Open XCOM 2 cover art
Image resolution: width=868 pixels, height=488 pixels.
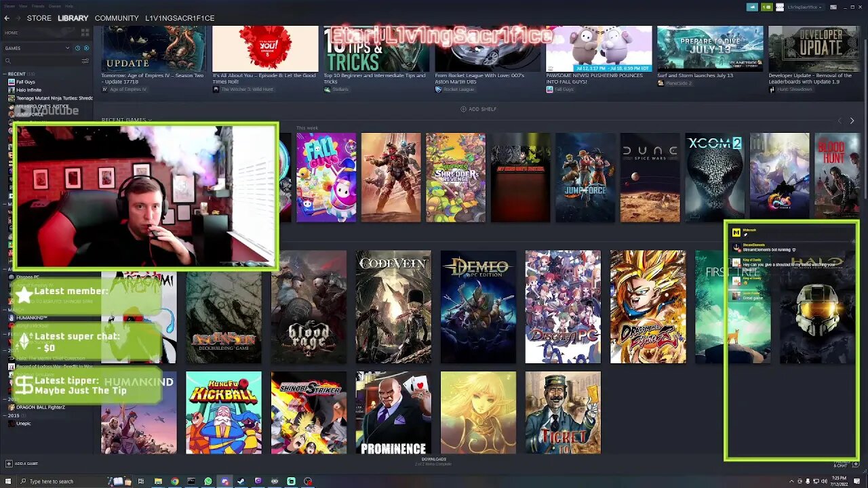(x=715, y=178)
